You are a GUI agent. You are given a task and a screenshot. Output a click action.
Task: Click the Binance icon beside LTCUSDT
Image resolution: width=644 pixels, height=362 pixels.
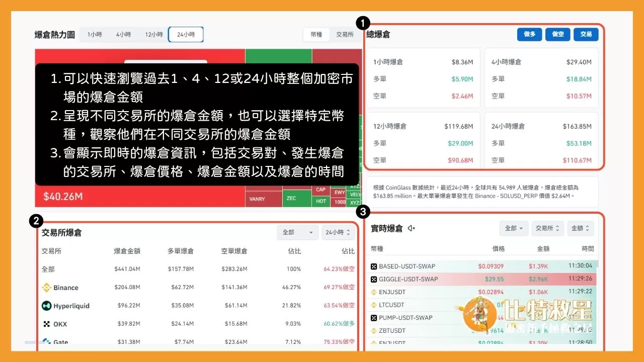(x=374, y=305)
